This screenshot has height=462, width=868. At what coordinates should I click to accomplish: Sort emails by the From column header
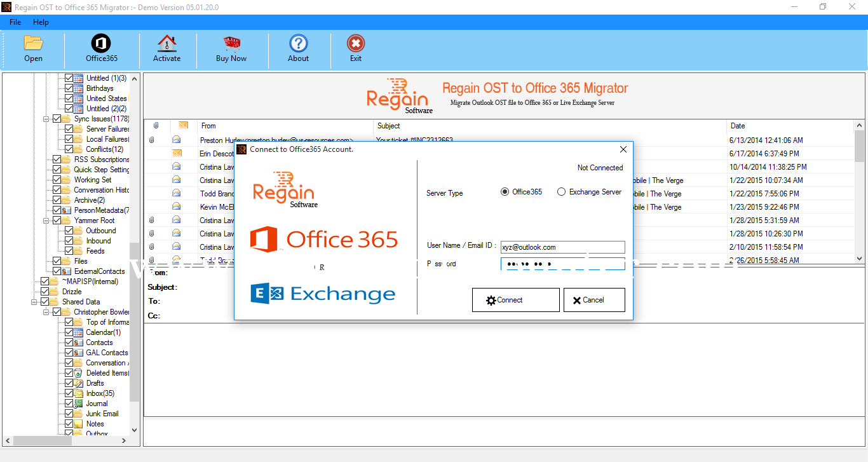coord(285,126)
